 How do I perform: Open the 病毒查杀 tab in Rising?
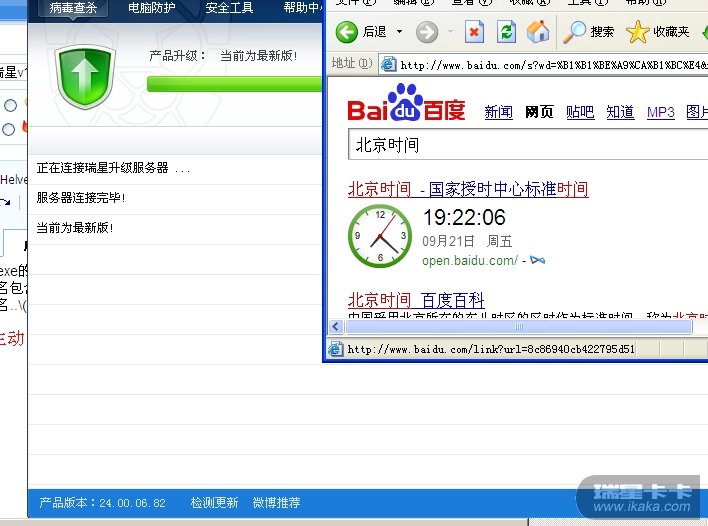tap(73, 8)
